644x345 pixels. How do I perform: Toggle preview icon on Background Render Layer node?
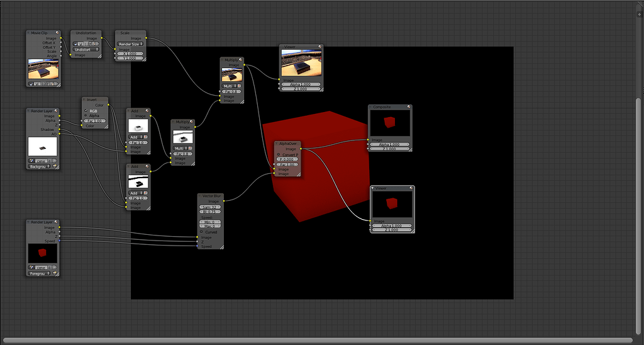[56, 111]
